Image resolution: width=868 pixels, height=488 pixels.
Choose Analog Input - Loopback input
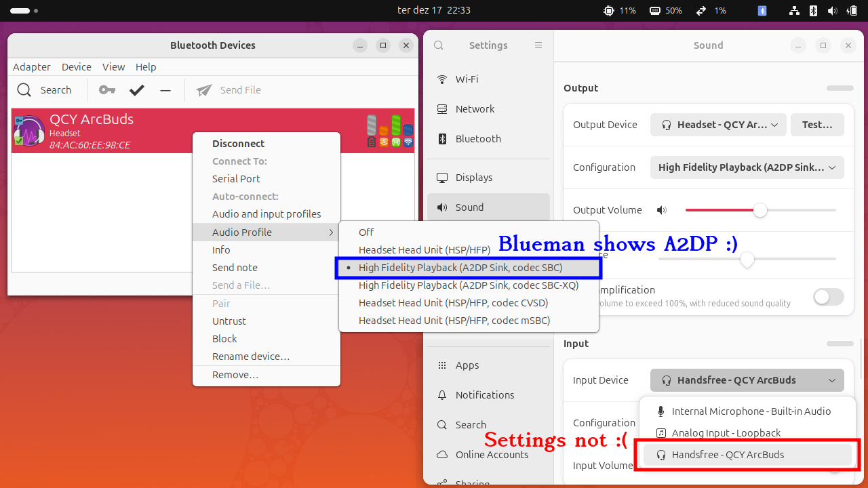747,433
